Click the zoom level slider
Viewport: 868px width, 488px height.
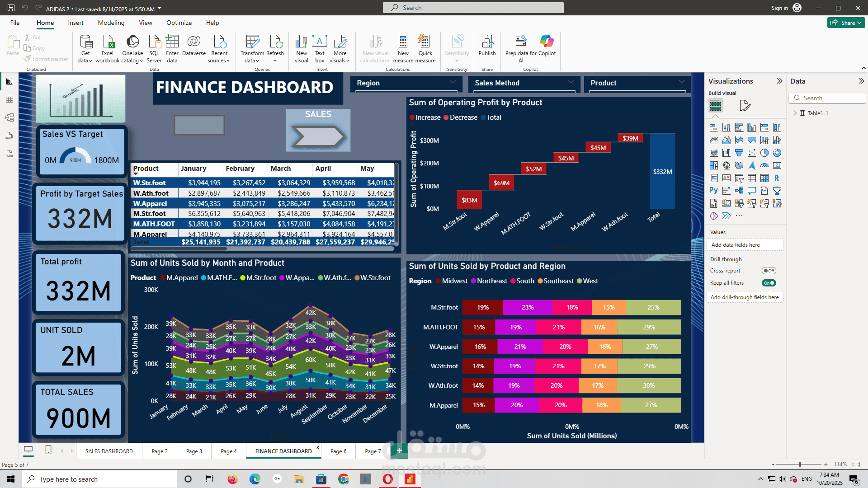click(x=799, y=464)
